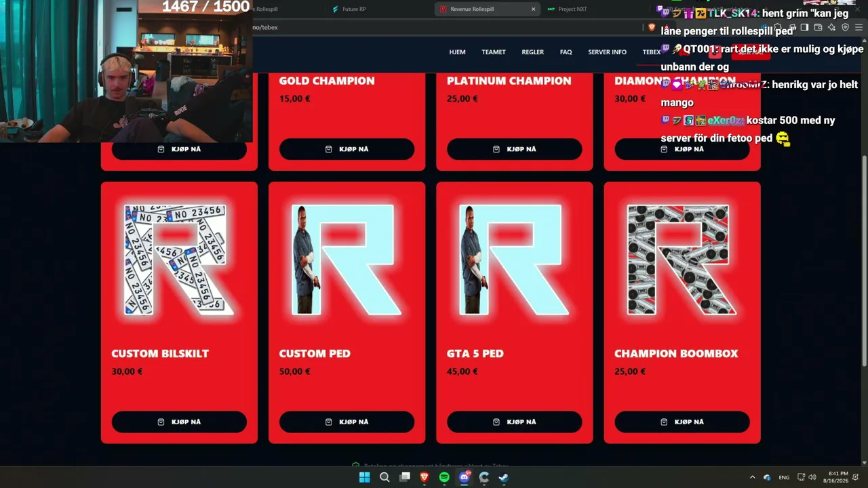Open the REGLER navigation item
Viewport: 868px width, 488px height.
click(x=533, y=52)
